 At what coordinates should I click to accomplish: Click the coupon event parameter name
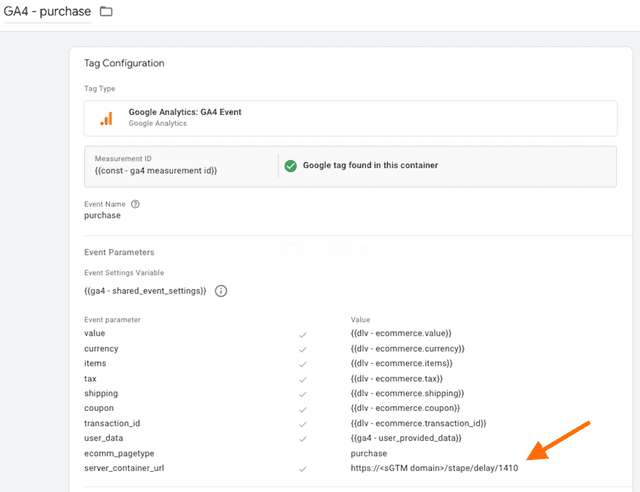[100, 408]
